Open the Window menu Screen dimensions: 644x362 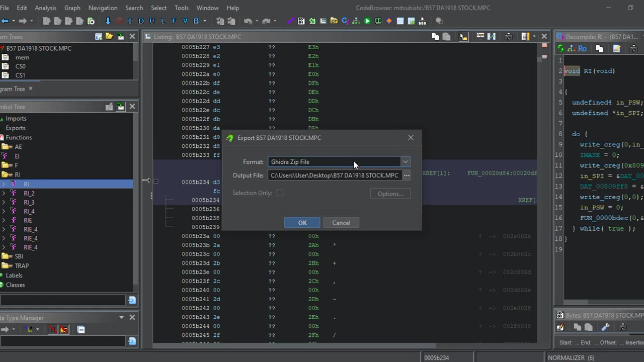pyautogui.click(x=207, y=8)
